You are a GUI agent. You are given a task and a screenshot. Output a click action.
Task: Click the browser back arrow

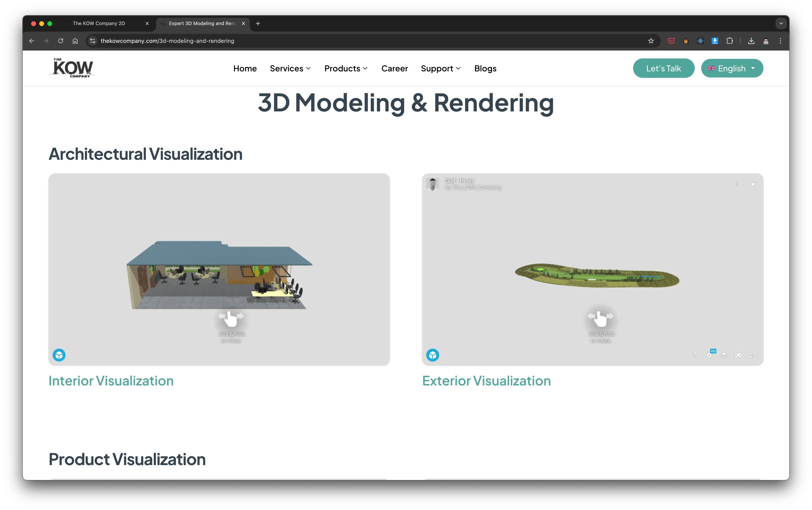[32, 41]
